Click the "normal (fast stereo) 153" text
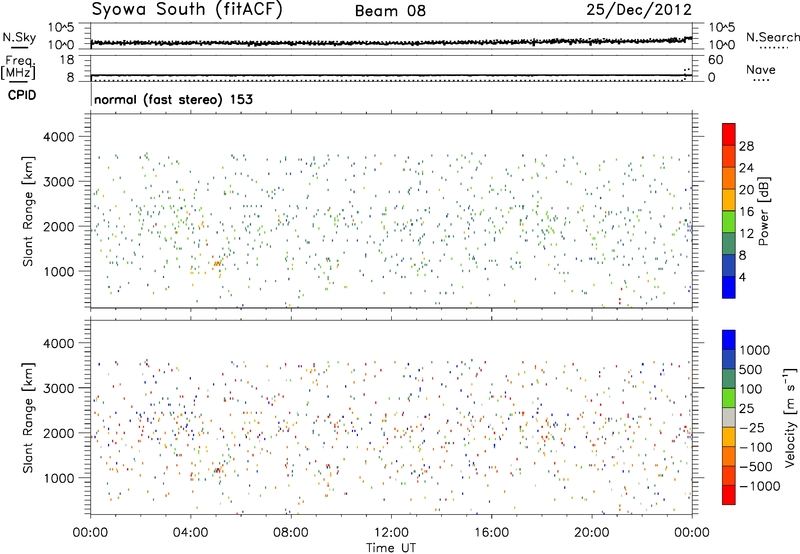Viewport: 800px width, 554px height. tap(173, 99)
